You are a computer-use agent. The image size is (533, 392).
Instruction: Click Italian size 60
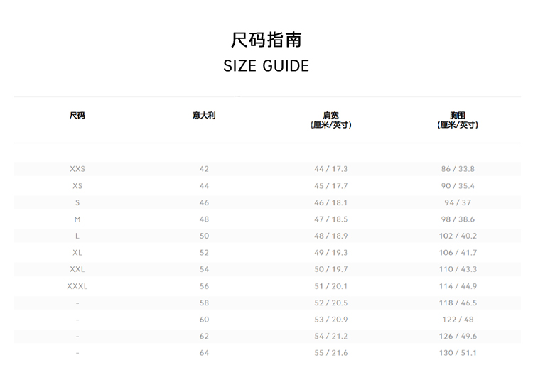[x=204, y=320]
